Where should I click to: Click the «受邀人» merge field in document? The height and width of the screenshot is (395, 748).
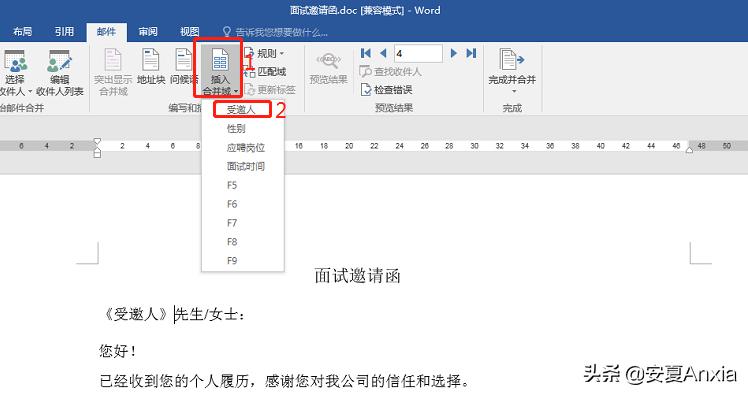pos(136,314)
